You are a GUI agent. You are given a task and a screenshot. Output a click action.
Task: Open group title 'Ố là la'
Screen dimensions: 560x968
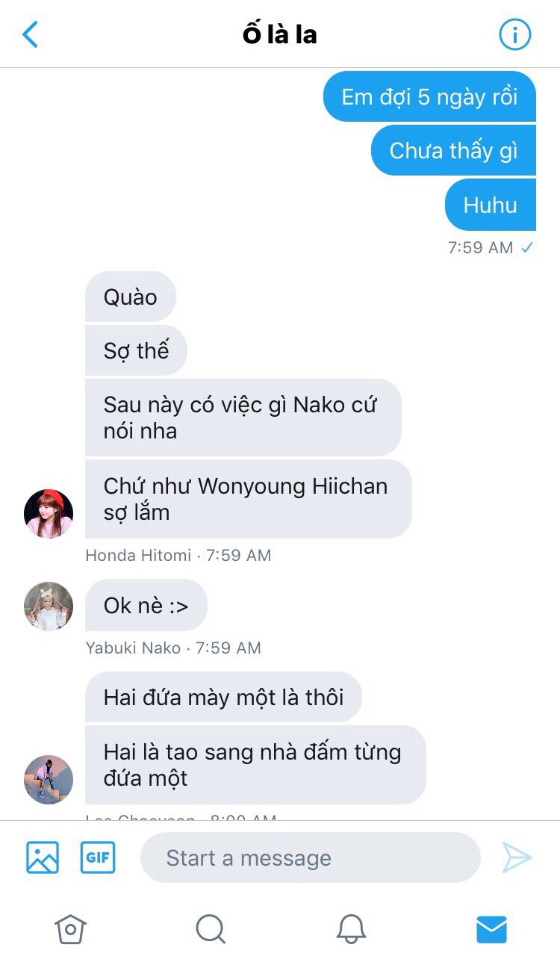[280, 34]
